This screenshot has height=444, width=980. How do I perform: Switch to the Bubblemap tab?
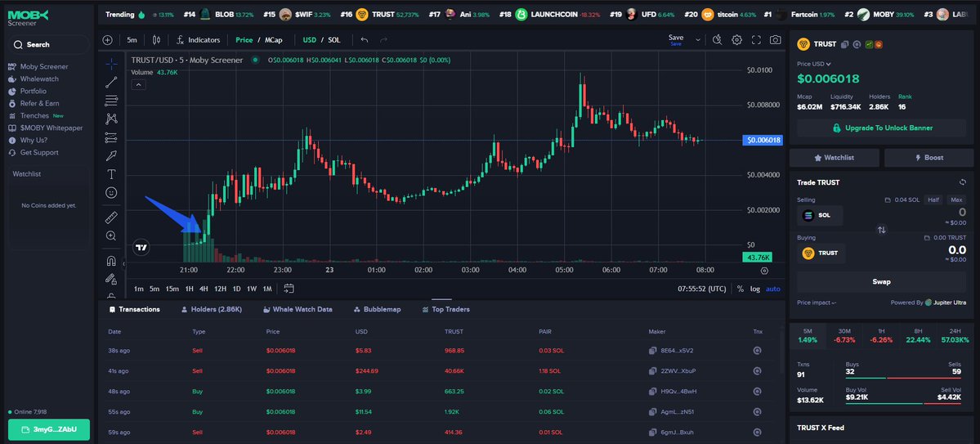tap(377, 310)
